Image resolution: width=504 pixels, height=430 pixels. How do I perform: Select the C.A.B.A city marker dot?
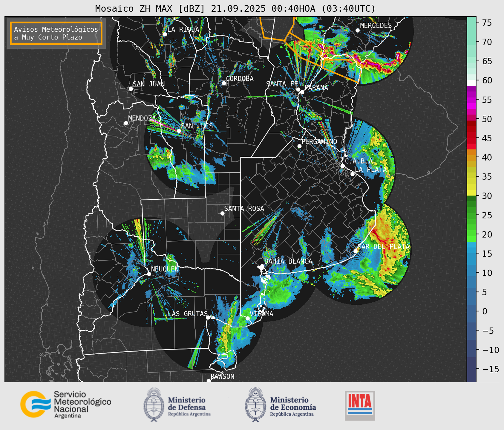(343, 166)
